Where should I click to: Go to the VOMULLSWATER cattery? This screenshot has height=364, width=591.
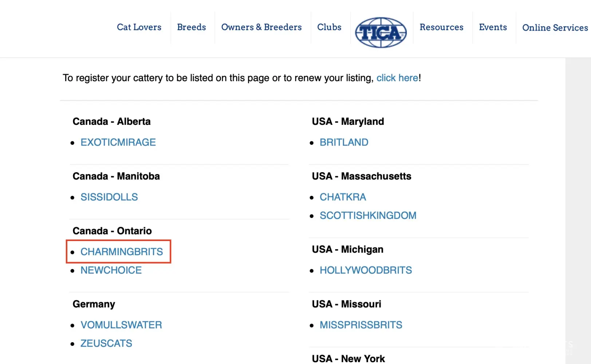click(x=121, y=325)
